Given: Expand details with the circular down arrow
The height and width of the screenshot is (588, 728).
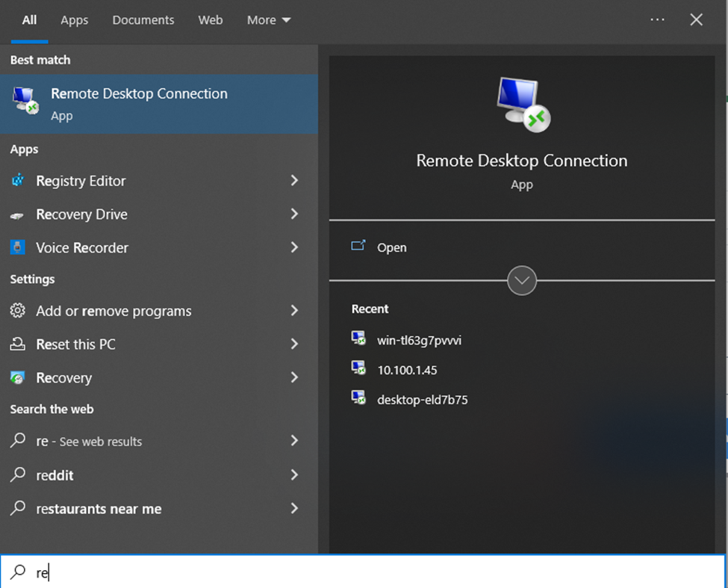Looking at the screenshot, I should point(522,281).
